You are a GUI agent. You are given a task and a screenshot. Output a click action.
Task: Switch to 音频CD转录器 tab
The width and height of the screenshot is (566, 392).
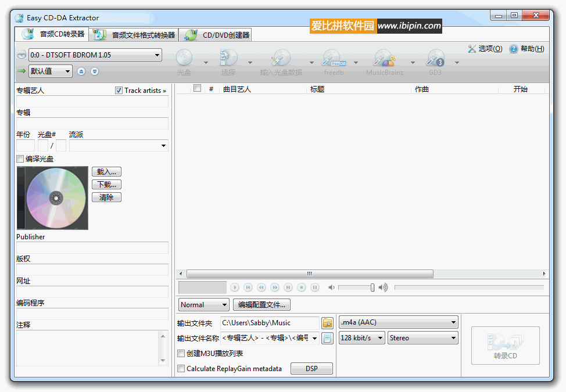click(x=52, y=34)
